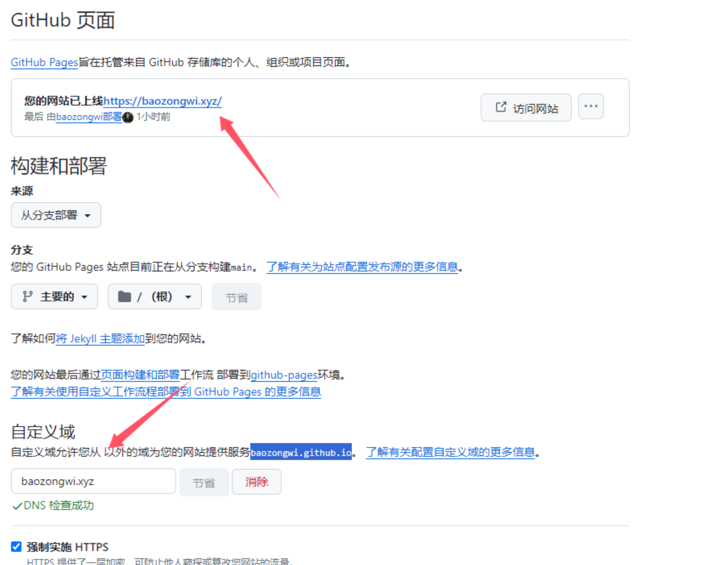Open the 了解有关为站点配置发布源的更多信息 link
Image resolution: width=728 pixels, height=565 pixels.
[x=362, y=267]
